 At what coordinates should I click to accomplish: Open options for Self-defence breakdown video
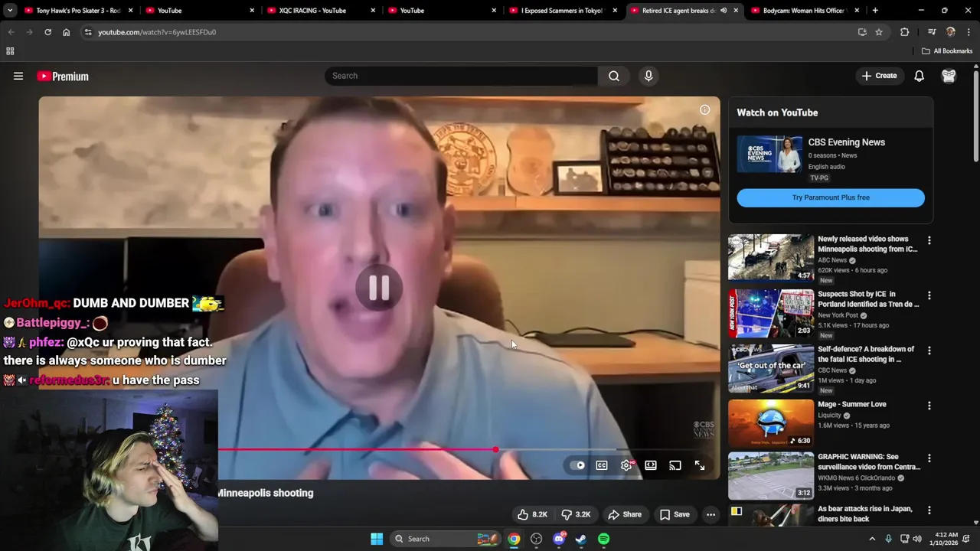(x=929, y=350)
